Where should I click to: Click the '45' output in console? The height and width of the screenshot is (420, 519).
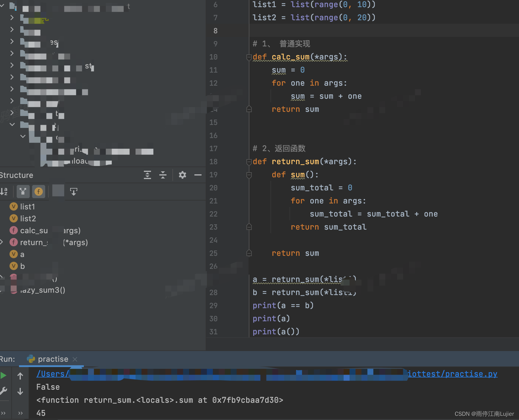pos(41,413)
